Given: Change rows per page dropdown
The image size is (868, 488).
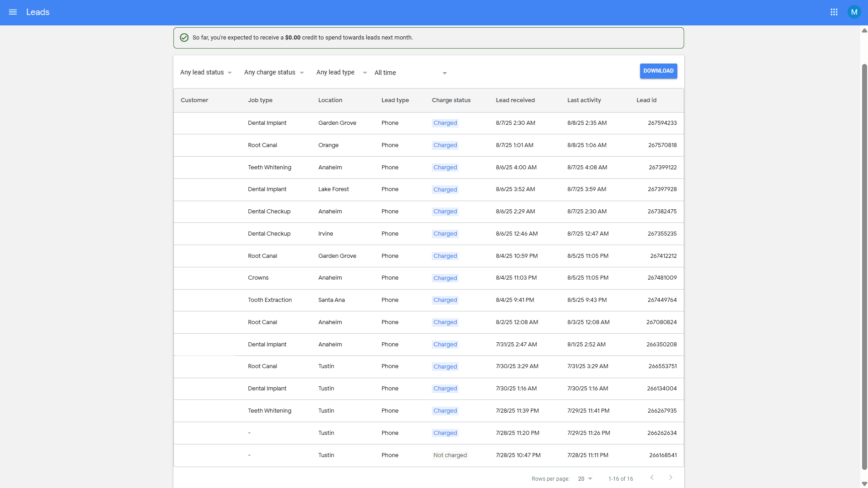Looking at the screenshot, I should [x=585, y=479].
